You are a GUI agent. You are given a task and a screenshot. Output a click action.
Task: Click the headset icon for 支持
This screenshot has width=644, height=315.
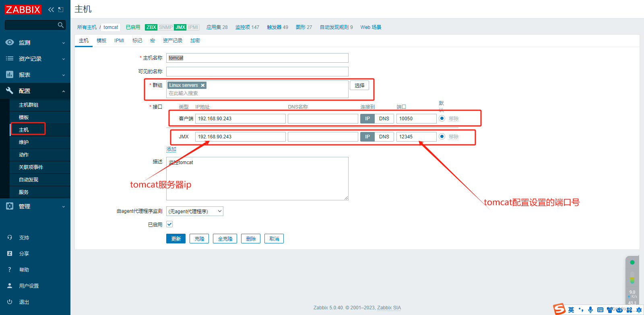click(10, 237)
